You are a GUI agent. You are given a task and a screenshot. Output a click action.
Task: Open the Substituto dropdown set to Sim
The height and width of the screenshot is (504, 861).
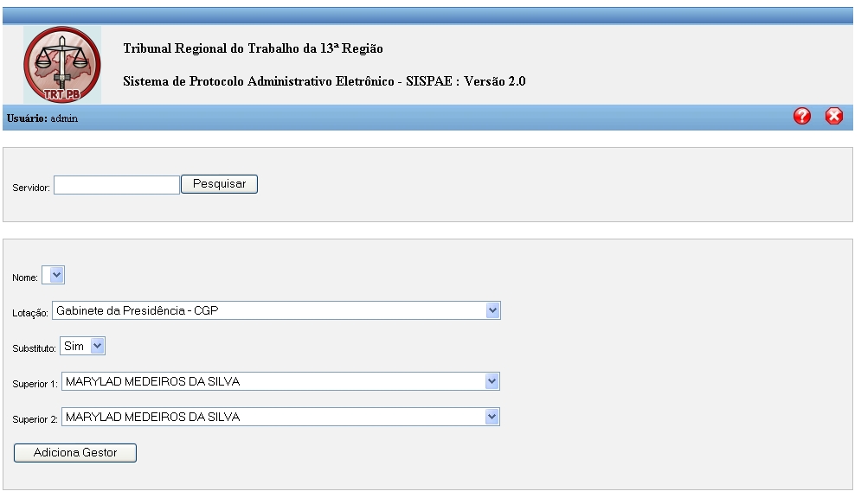tap(82, 346)
